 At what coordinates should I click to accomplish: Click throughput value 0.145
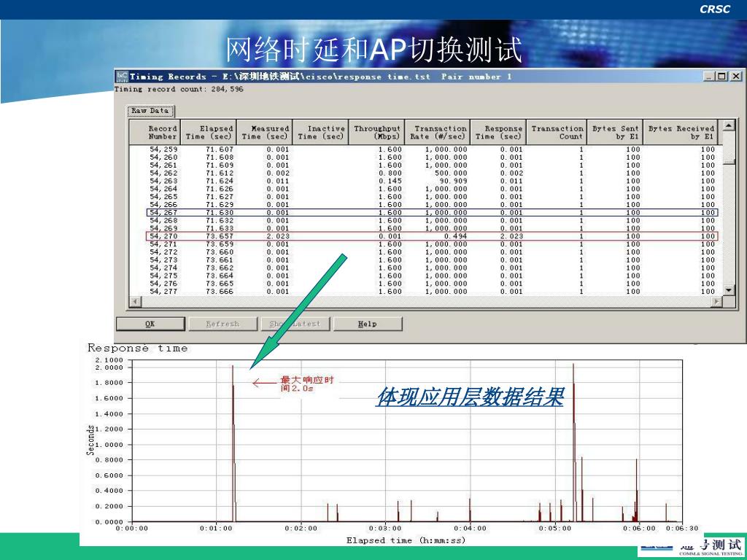click(x=390, y=181)
